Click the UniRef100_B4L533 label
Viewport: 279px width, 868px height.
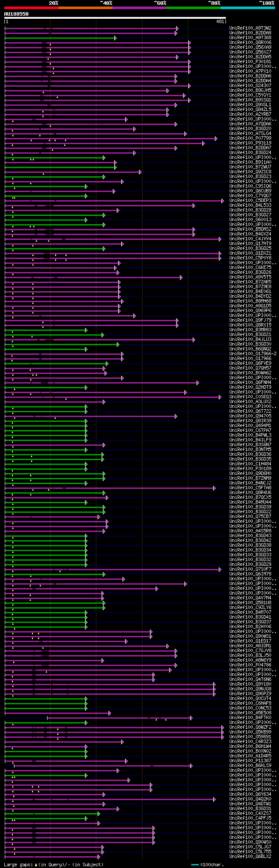(250, 205)
